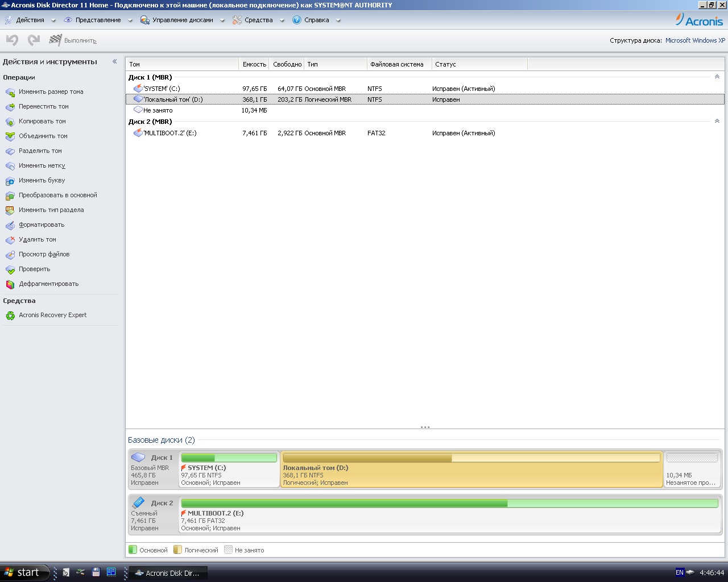Click the Выполнить checkered flag icon
This screenshot has height=582, width=728.
pyautogui.click(x=55, y=40)
